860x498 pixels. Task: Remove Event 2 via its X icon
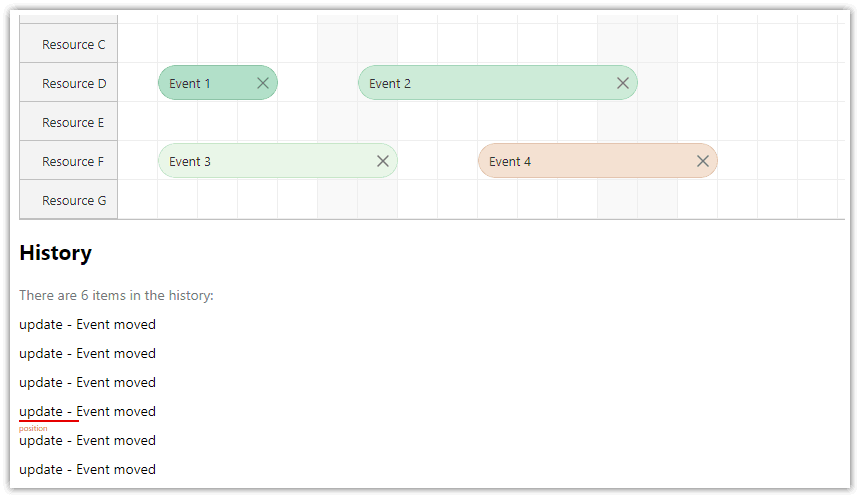click(x=623, y=83)
